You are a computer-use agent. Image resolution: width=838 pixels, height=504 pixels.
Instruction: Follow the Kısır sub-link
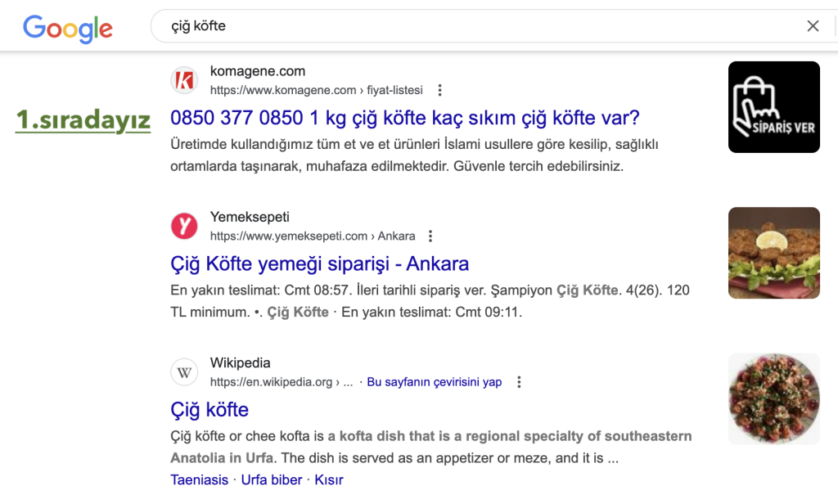point(329,480)
